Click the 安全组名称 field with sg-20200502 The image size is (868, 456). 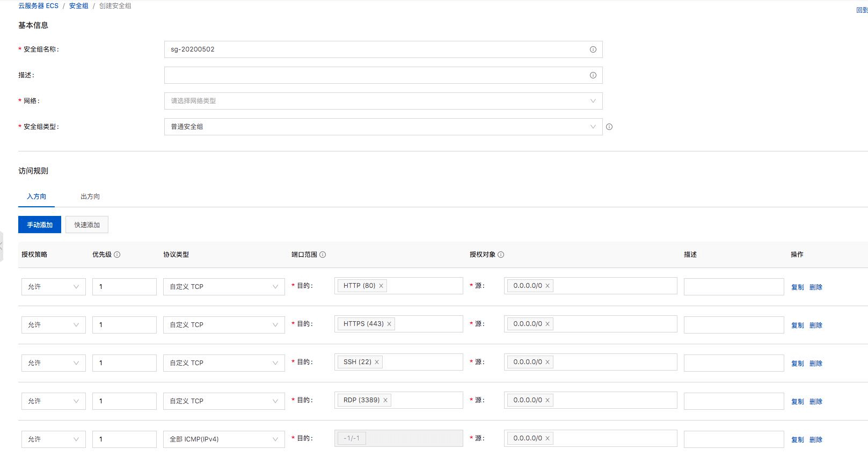(x=383, y=49)
